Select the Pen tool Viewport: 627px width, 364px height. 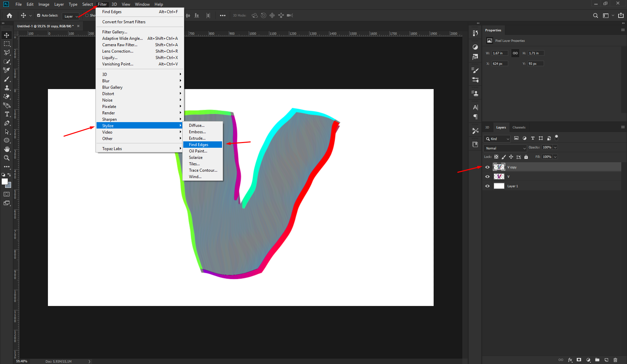tap(6, 123)
